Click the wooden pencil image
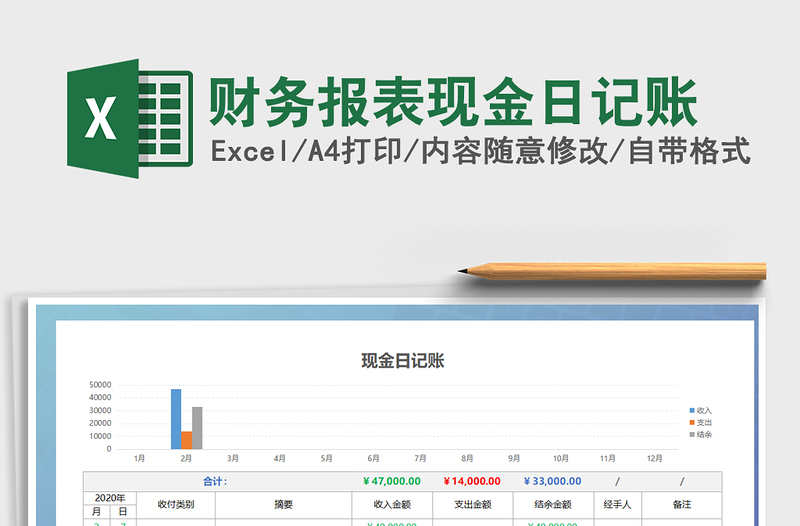Image resolution: width=800 pixels, height=526 pixels. click(612, 271)
